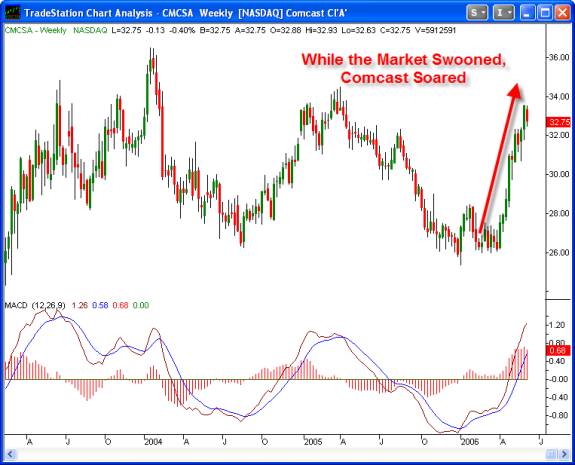Image resolution: width=575 pixels, height=465 pixels.
Task: Click the red 32.75 current price marker
Action: click(558, 122)
